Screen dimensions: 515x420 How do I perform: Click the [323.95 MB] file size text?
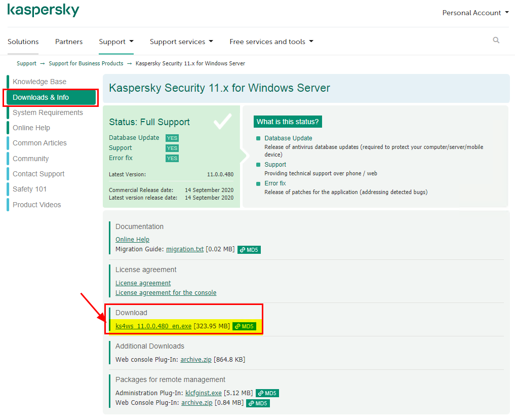click(212, 326)
